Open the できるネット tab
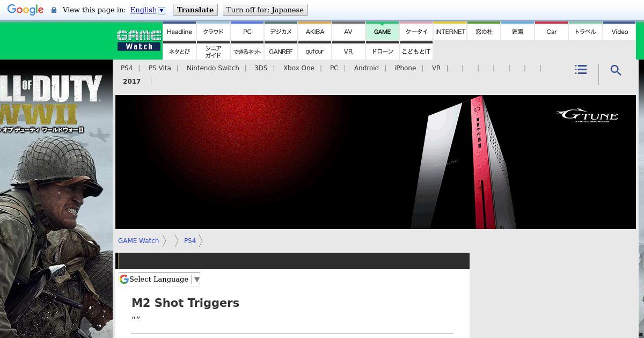The height and width of the screenshot is (338, 644). point(247,51)
